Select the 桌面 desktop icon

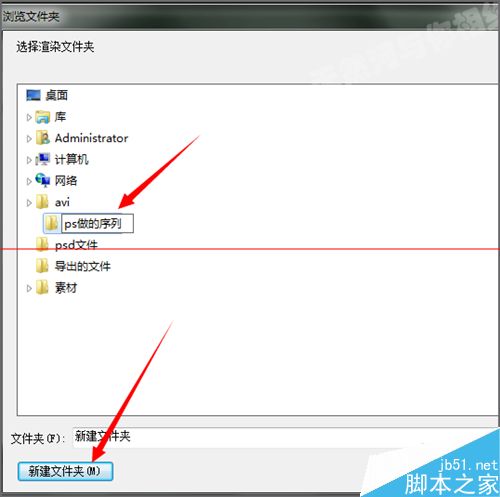coord(33,95)
